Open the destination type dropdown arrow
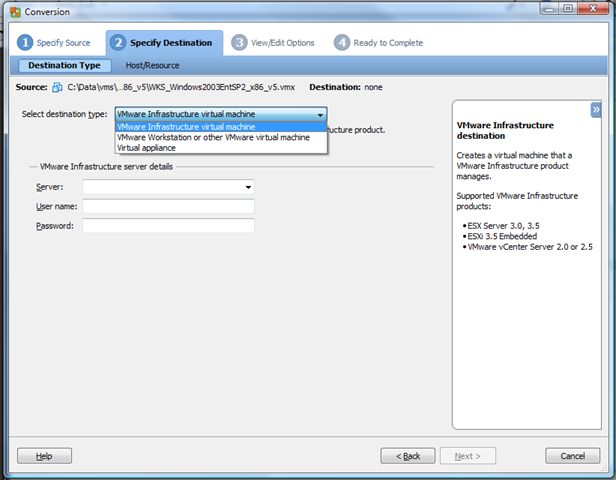This screenshot has width=616, height=480. click(x=320, y=115)
